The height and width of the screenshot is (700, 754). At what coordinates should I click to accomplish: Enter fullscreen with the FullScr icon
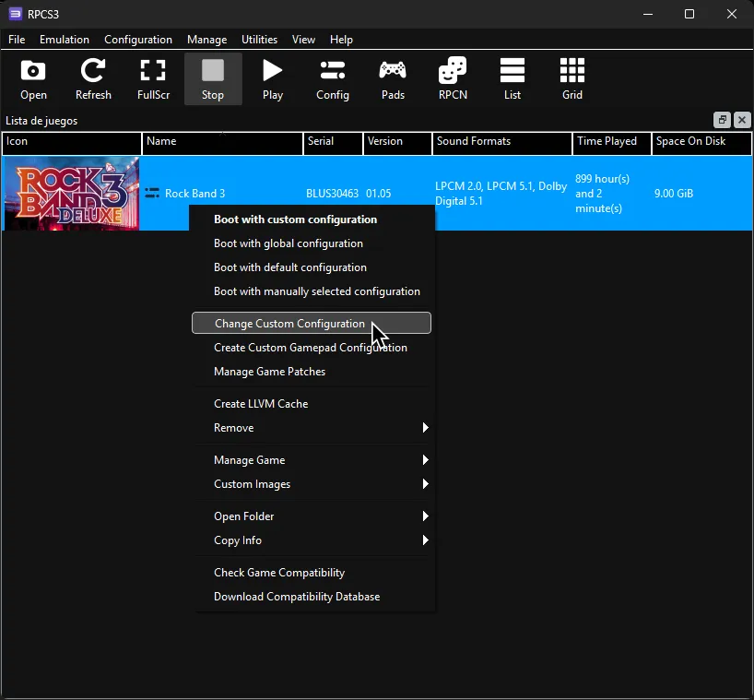coord(153,78)
